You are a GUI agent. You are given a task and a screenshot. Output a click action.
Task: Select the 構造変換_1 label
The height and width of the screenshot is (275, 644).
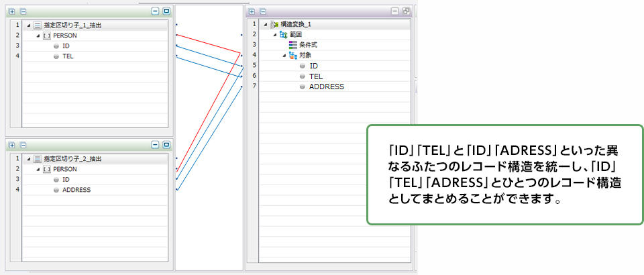point(296,25)
